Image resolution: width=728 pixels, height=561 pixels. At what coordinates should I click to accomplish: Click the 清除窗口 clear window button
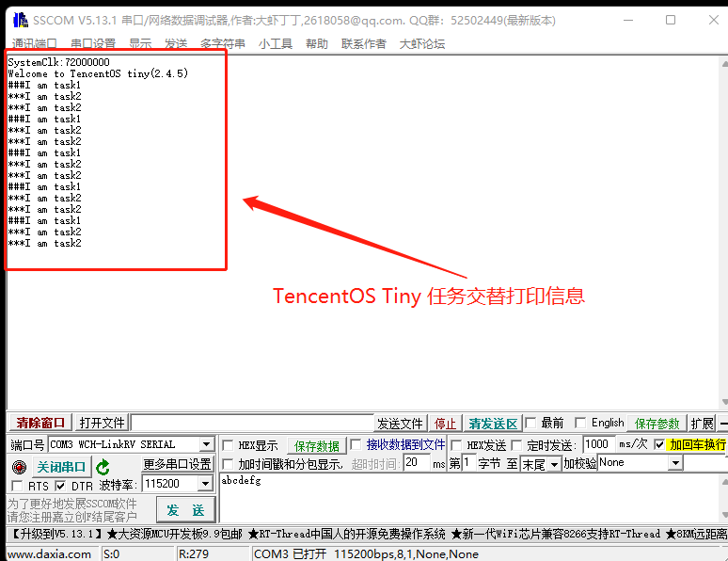pyautogui.click(x=40, y=423)
